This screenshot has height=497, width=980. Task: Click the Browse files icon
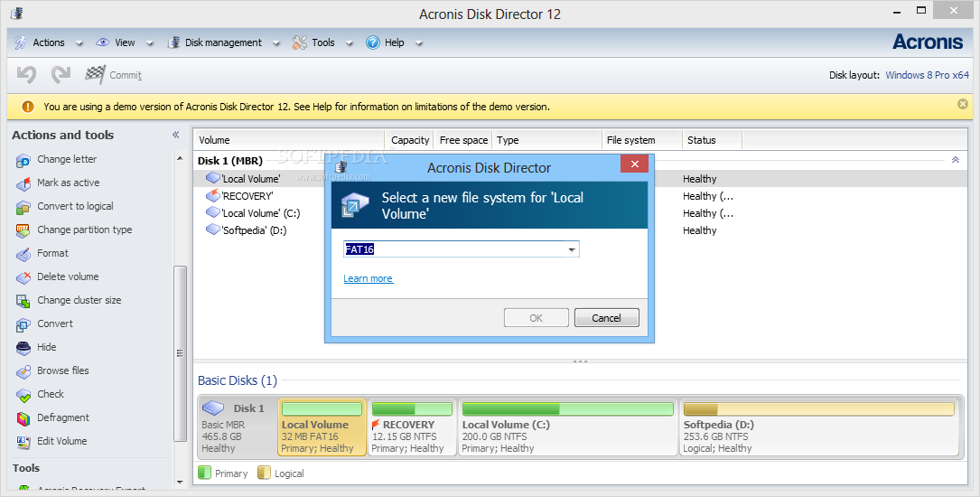(x=23, y=371)
